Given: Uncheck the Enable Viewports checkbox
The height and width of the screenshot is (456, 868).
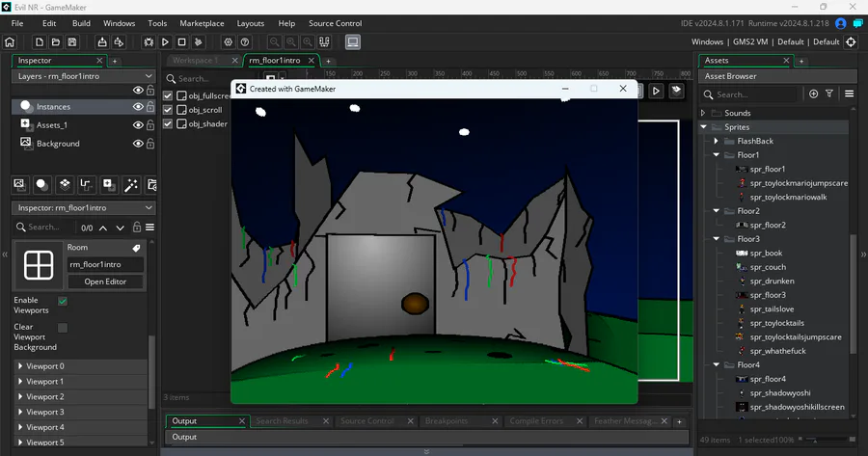Looking at the screenshot, I should click(63, 301).
